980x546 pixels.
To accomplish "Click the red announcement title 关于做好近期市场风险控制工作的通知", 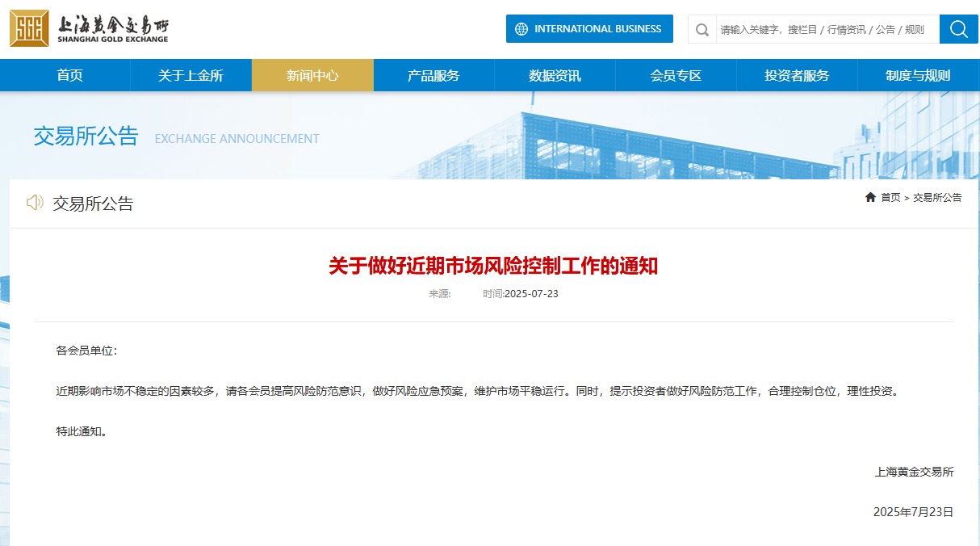I will coord(493,266).
